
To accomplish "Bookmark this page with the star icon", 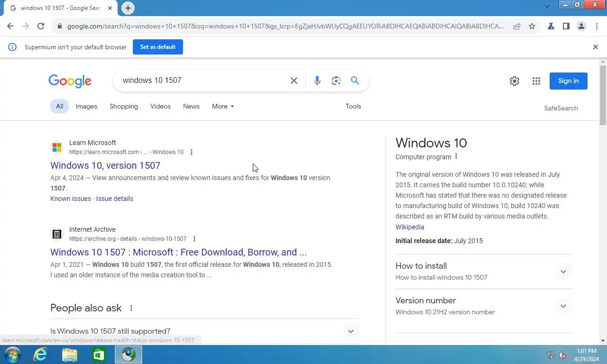I will coord(532,26).
